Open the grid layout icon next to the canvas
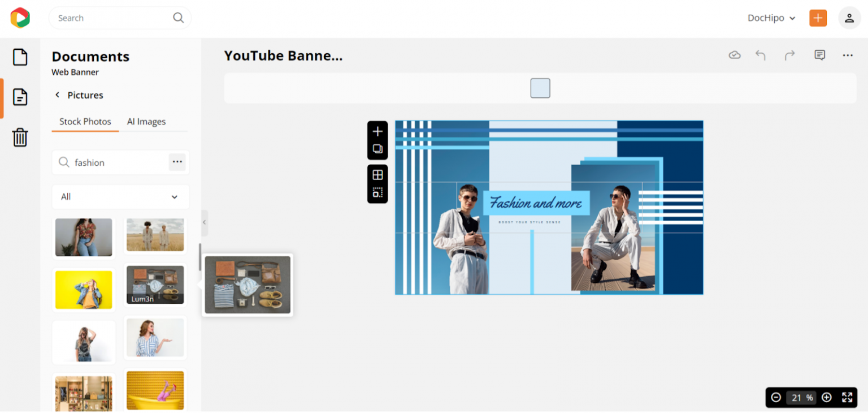Image resolution: width=868 pixels, height=413 pixels. tap(377, 174)
